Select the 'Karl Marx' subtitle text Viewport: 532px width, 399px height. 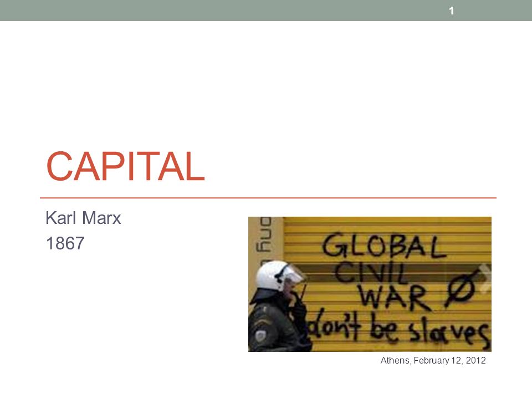[x=83, y=218]
